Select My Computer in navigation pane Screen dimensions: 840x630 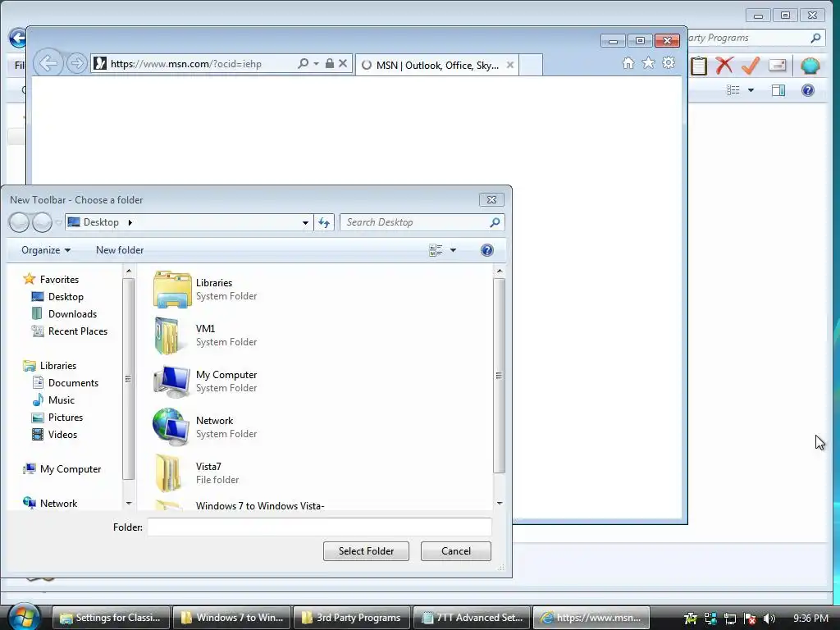pos(62,469)
